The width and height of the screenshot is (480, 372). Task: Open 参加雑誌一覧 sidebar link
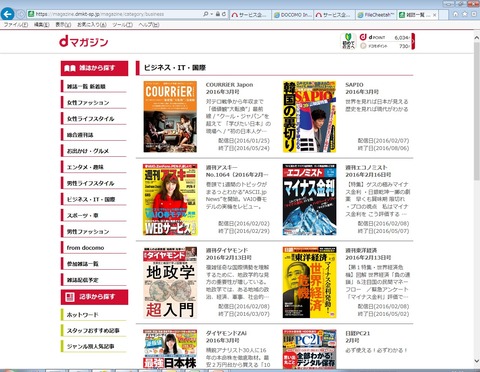pos(94,263)
